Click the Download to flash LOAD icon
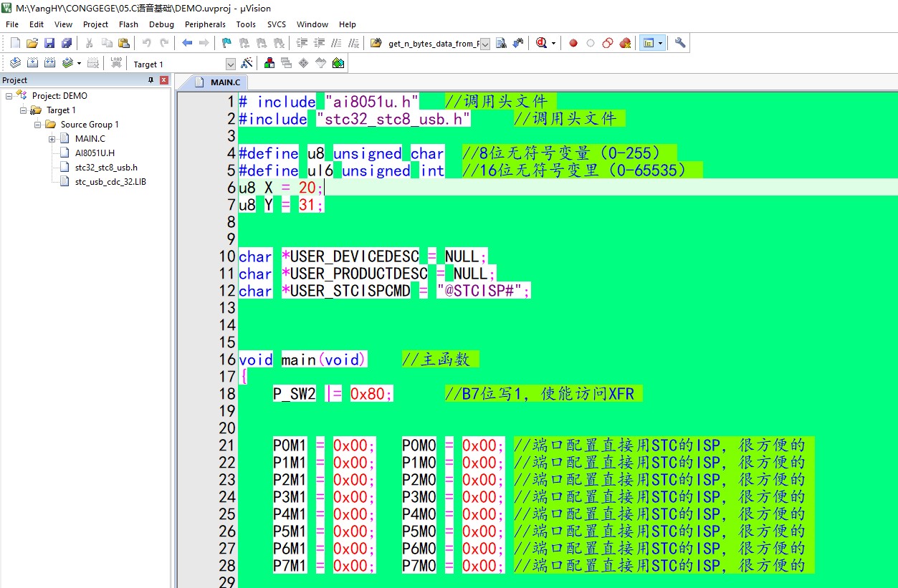This screenshot has width=898, height=588. pos(116,63)
